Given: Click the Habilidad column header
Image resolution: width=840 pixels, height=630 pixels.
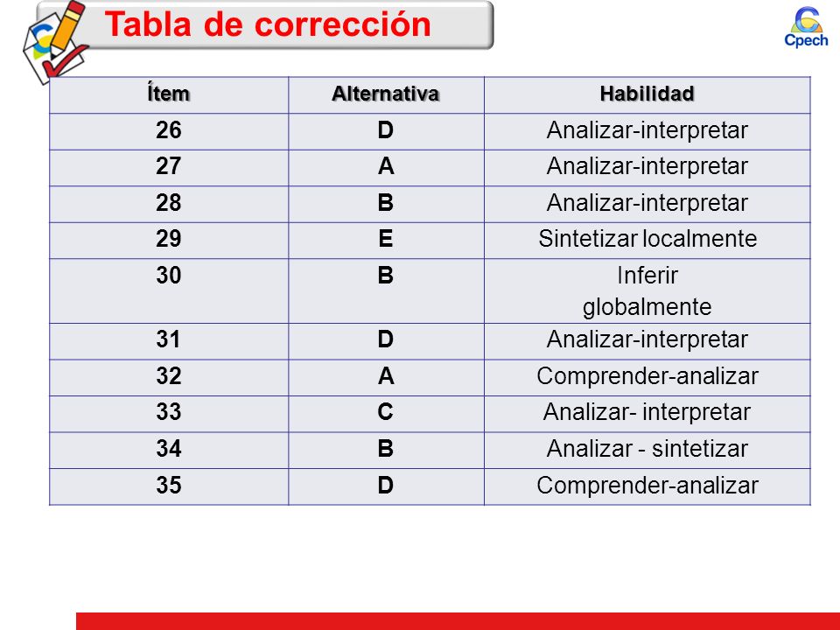Looking at the screenshot, I should 647,94.
